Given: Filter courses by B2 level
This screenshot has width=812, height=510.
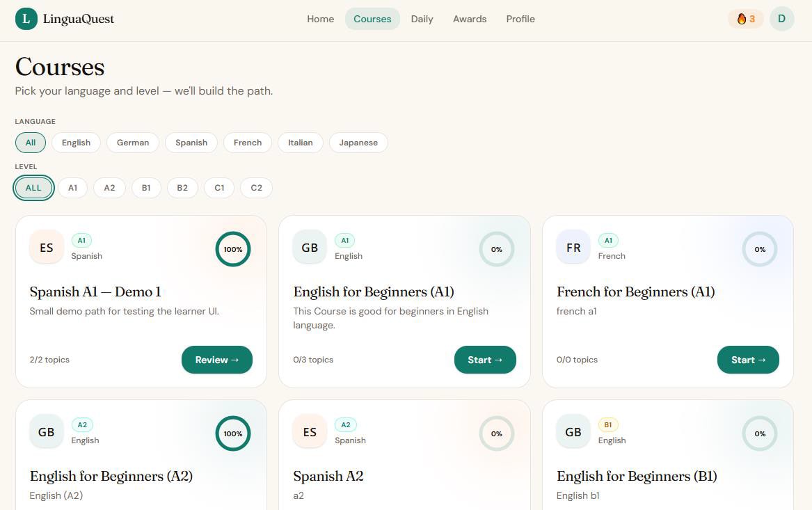Looking at the screenshot, I should [x=182, y=188].
